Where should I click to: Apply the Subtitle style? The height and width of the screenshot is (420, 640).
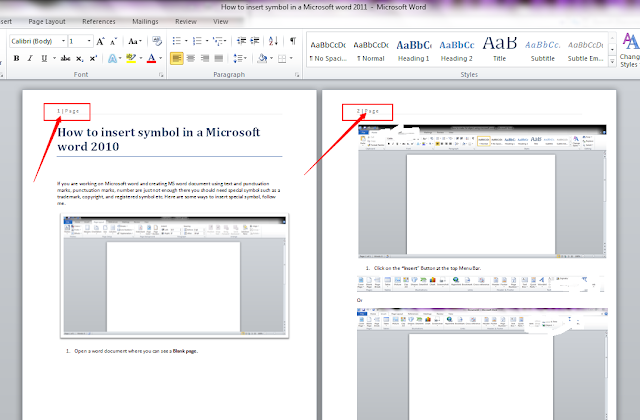(543, 50)
